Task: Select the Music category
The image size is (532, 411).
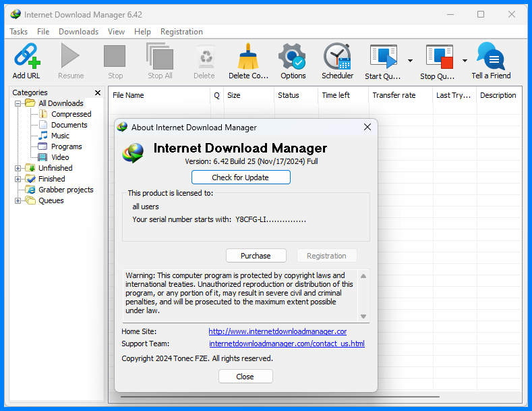Action: coord(60,136)
